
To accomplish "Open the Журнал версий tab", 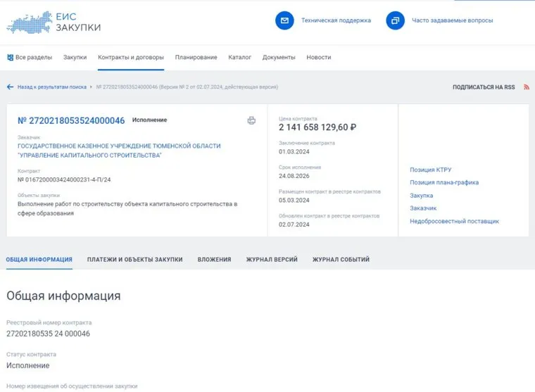I will [x=271, y=260].
